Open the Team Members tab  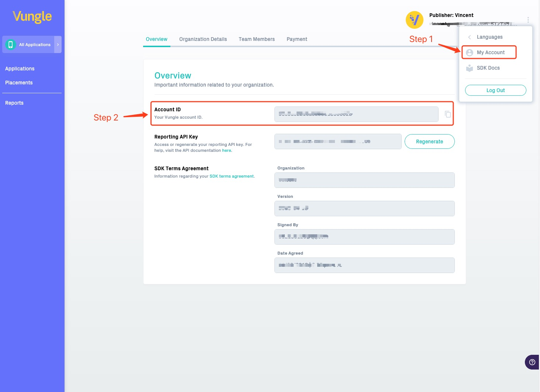pyautogui.click(x=257, y=39)
